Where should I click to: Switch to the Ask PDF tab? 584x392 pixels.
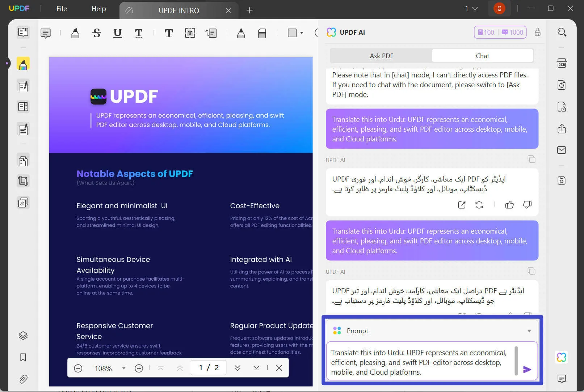(x=381, y=56)
